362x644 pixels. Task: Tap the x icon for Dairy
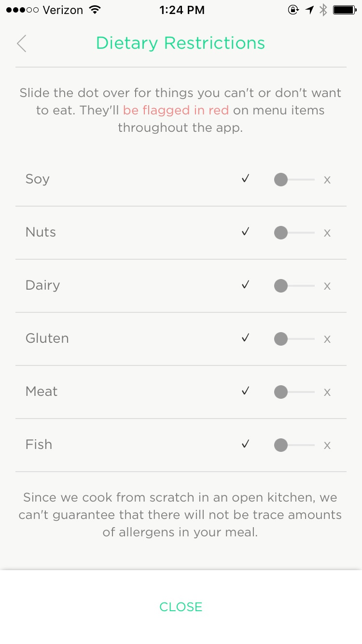tap(327, 286)
